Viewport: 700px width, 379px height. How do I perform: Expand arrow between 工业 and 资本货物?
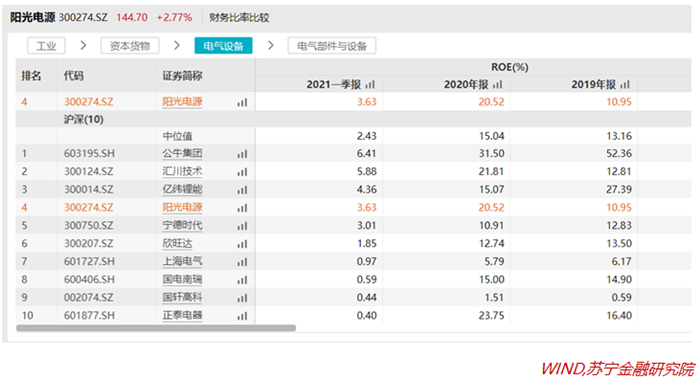pos(83,46)
